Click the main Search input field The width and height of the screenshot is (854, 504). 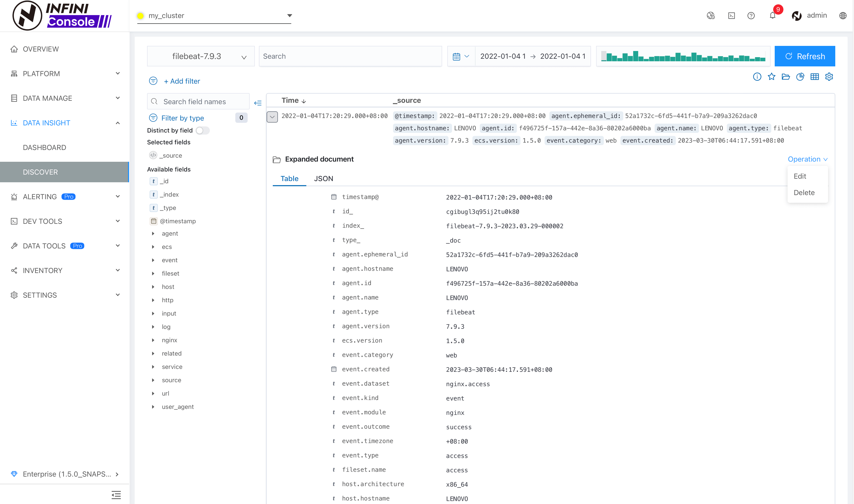[x=350, y=56]
